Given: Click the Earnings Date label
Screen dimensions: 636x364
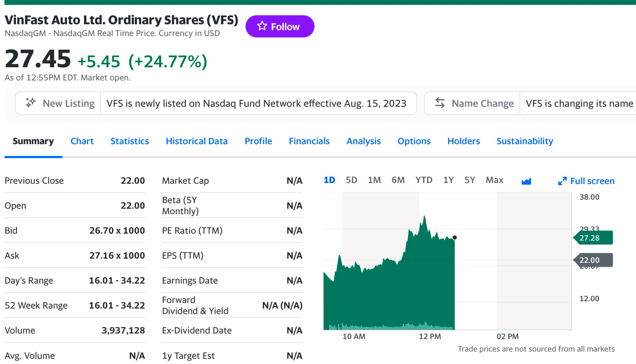Looking at the screenshot, I should (190, 280).
